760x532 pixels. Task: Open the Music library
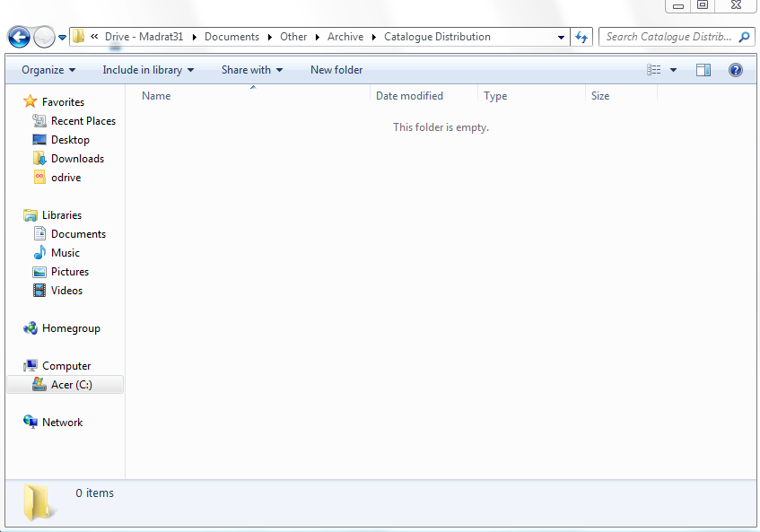pos(65,253)
